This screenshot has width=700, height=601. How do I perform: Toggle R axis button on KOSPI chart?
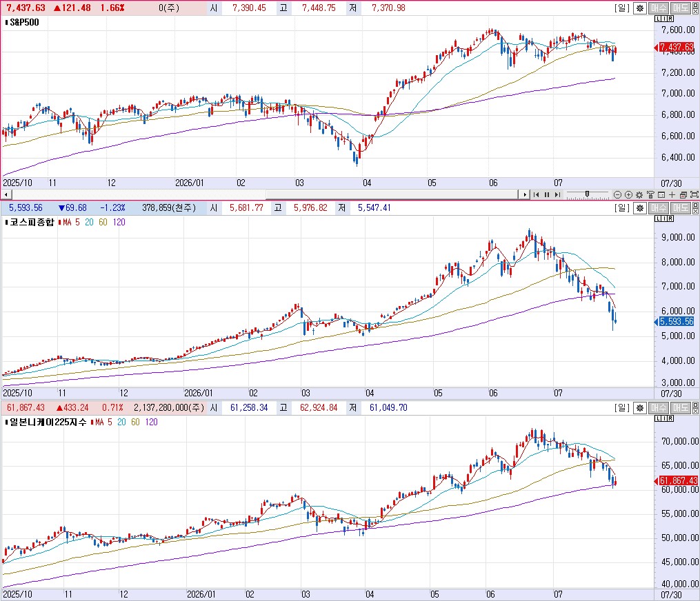[670, 218]
